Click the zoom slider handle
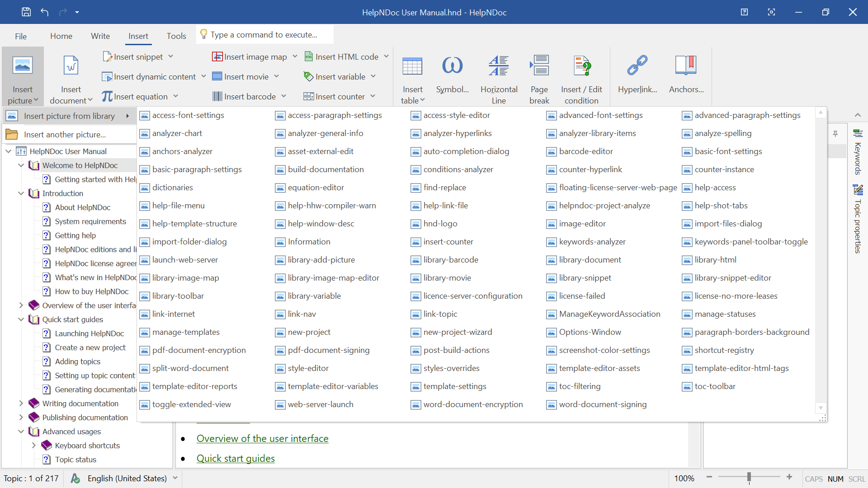This screenshot has height=488, width=868. click(749, 477)
